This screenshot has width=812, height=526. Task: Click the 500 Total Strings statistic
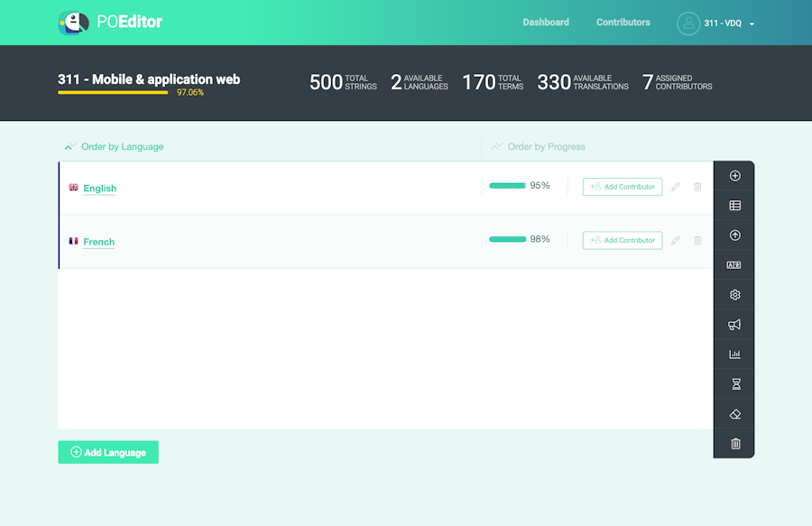point(343,82)
